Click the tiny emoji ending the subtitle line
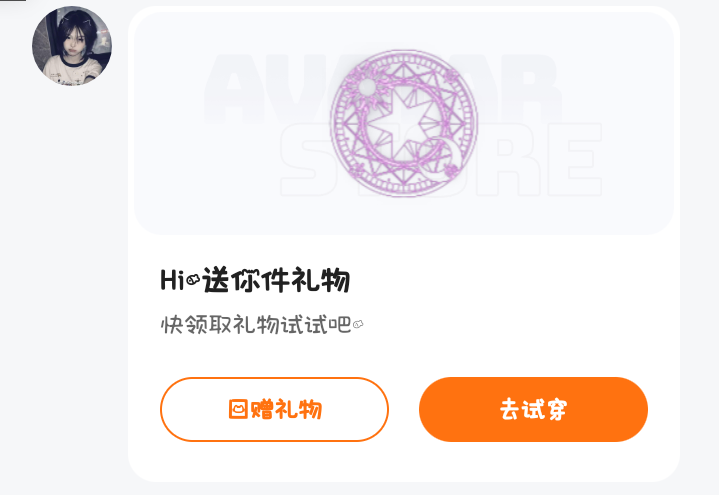719x495 pixels. (x=358, y=324)
